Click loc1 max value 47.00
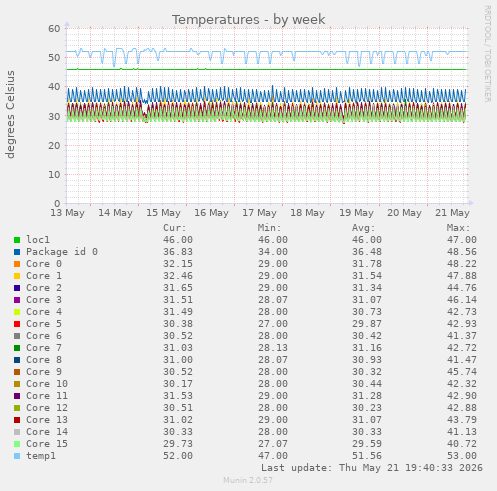 point(462,240)
